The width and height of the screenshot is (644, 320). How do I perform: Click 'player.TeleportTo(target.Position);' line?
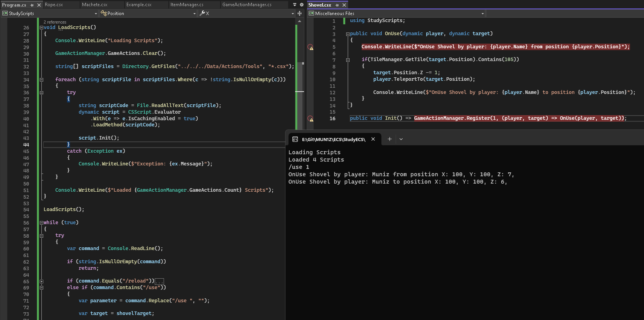[x=424, y=79]
